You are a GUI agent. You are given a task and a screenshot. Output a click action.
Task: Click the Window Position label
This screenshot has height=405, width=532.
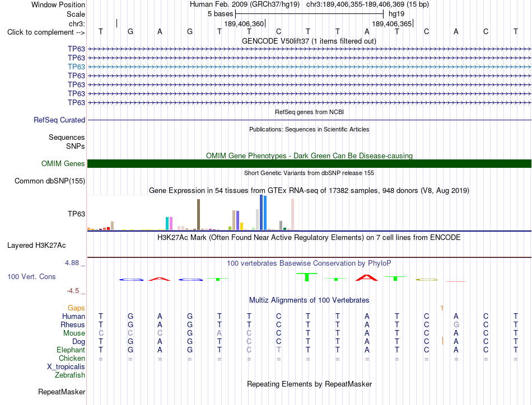(x=58, y=4)
